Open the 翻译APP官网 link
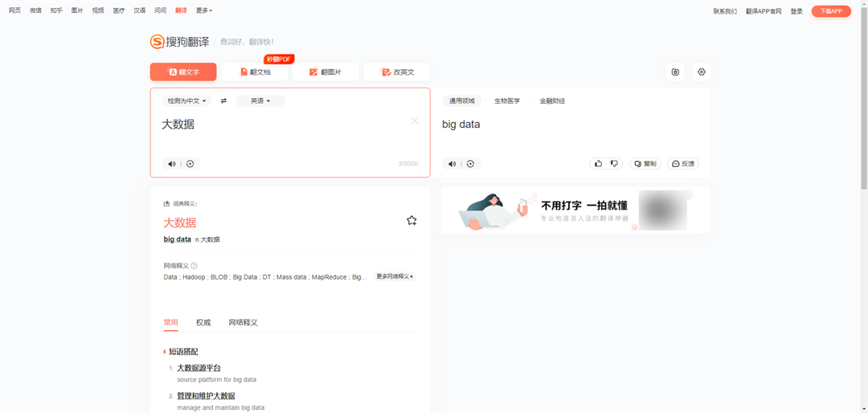Viewport: 868px width, 413px height. pyautogui.click(x=764, y=11)
